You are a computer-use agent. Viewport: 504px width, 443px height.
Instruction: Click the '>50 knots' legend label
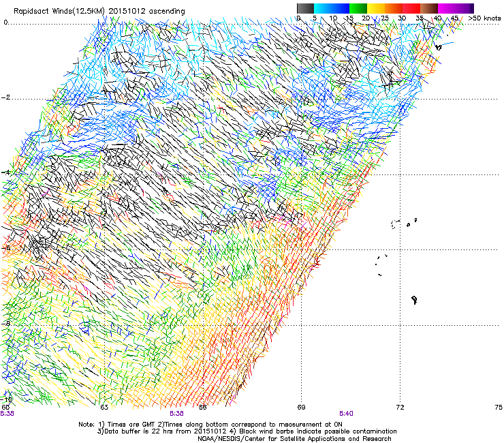pyautogui.click(x=484, y=18)
